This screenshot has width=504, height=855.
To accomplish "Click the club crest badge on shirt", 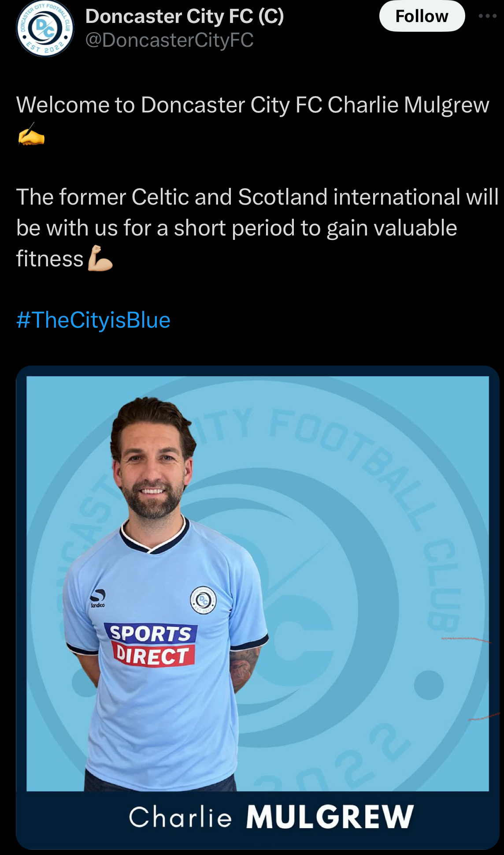I will [x=203, y=600].
